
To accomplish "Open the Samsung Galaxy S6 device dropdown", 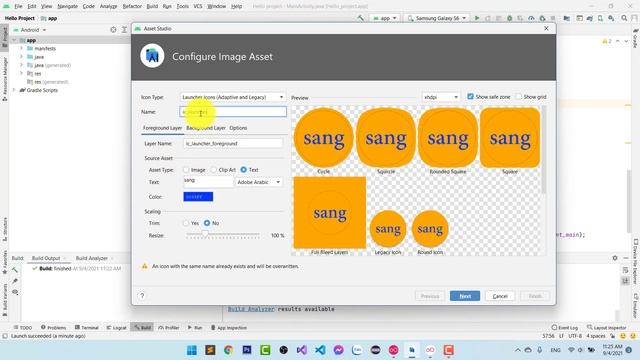I will (437, 18).
